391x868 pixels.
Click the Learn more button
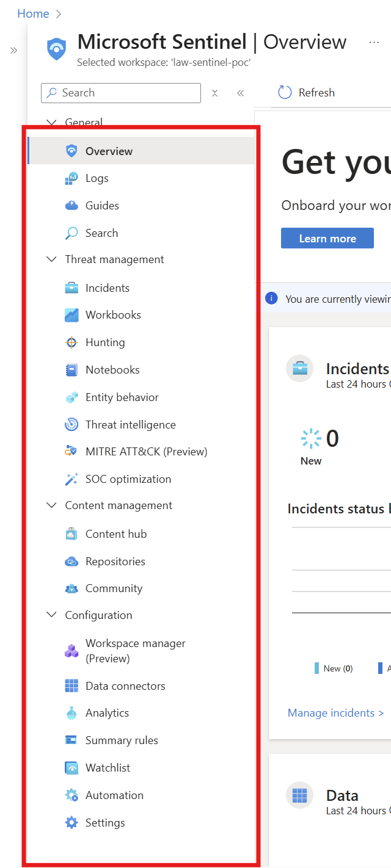click(327, 239)
